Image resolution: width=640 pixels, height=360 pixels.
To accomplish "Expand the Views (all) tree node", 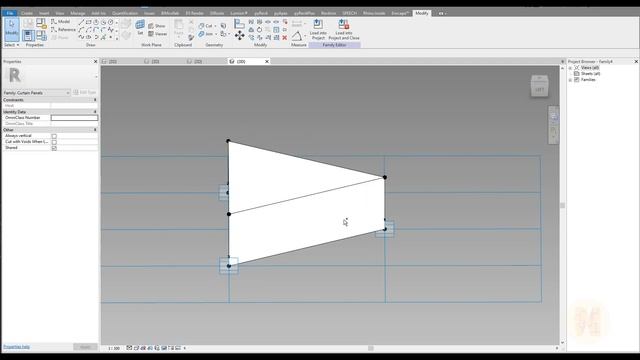I will pos(570,68).
